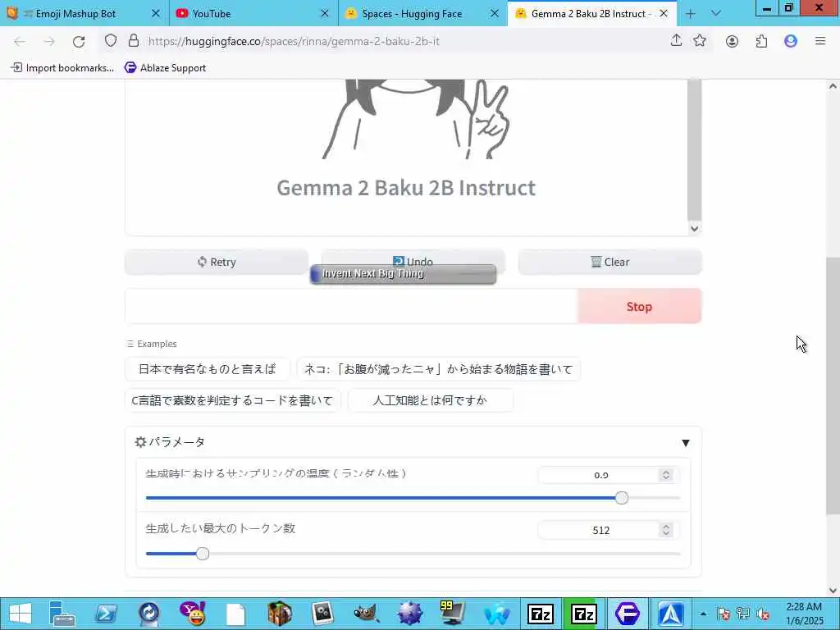Show hidden system tray icons
840x630 pixels.
703,614
